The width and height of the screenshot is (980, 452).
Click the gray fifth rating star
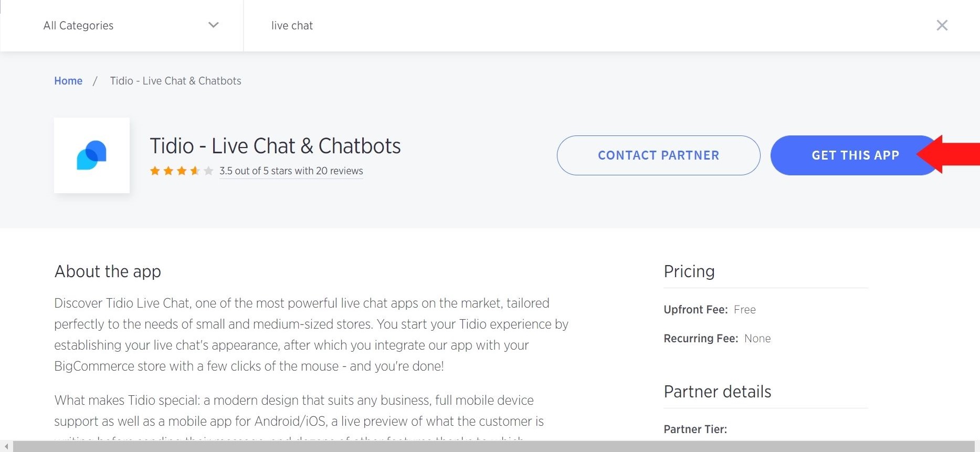pyautogui.click(x=208, y=171)
